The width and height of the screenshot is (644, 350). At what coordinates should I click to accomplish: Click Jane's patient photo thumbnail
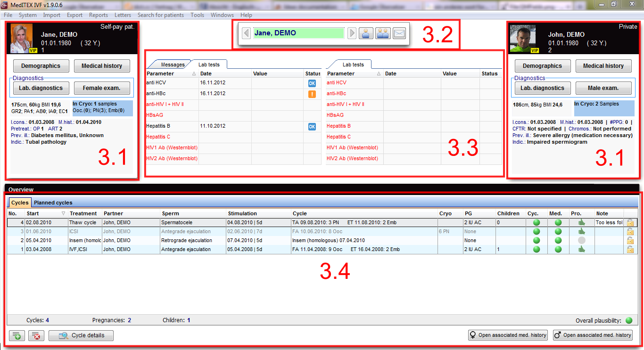(x=21, y=38)
